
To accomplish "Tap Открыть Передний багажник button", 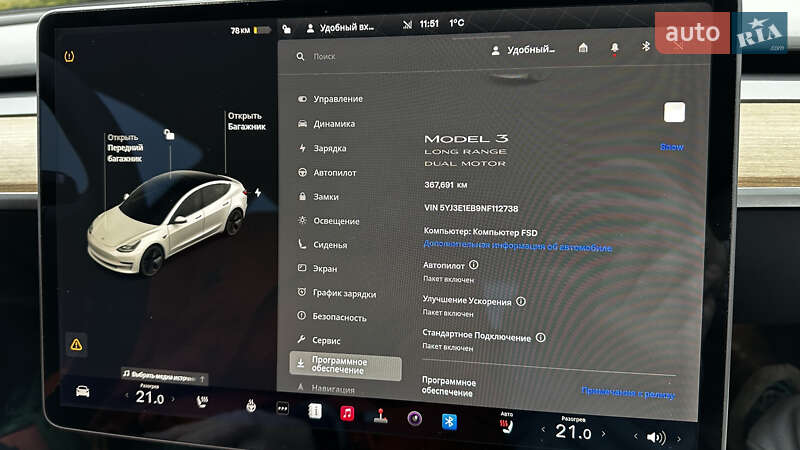I will [x=125, y=148].
